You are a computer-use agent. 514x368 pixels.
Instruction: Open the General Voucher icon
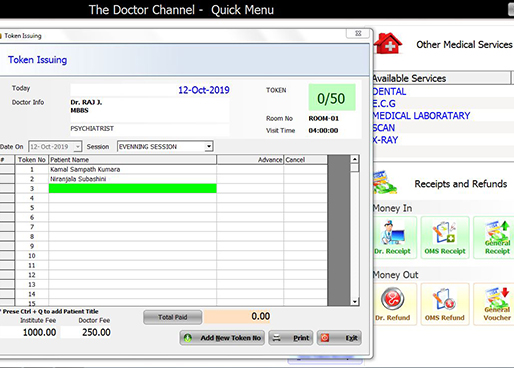[495, 304]
